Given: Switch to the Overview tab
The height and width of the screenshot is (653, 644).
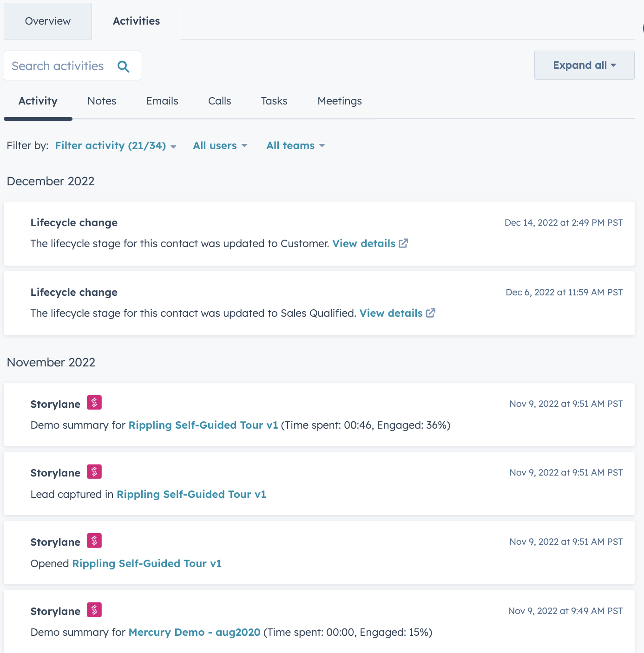Looking at the screenshot, I should point(48,21).
